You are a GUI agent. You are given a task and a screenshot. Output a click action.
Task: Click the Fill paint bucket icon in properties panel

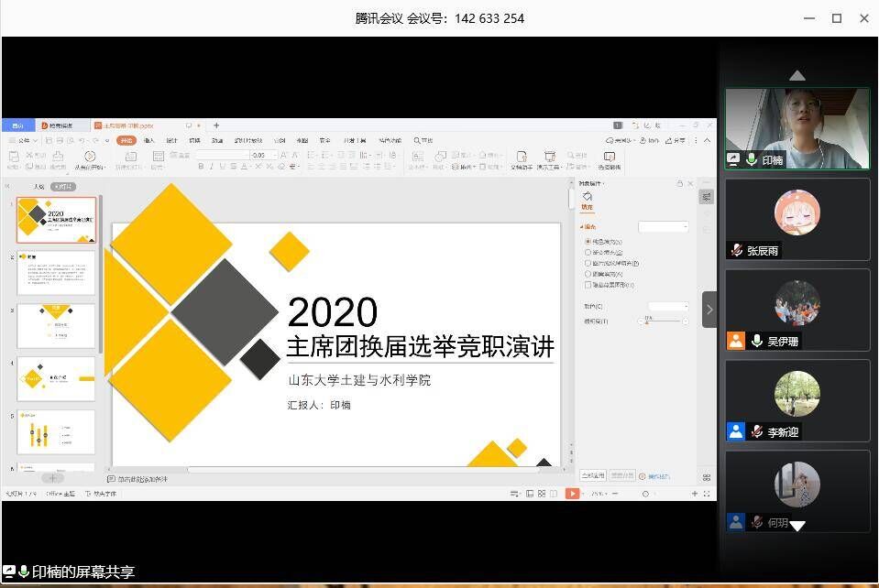coord(588,197)
